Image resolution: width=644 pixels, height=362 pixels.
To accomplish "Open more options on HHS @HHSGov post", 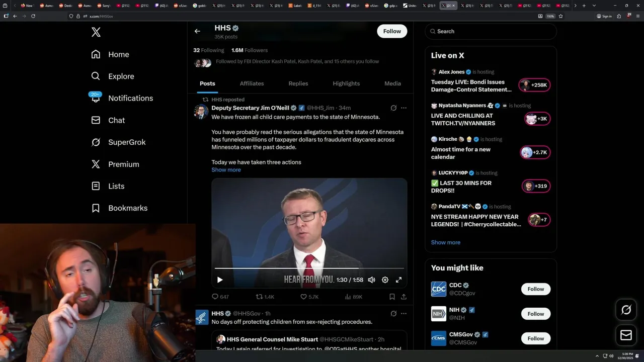I will (x=404, y=314).
